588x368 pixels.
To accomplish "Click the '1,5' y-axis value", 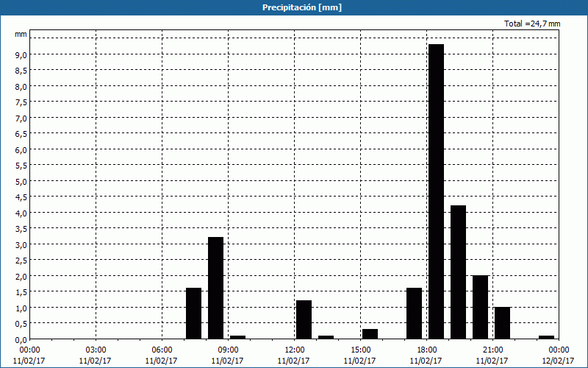I will coord(21,292).
